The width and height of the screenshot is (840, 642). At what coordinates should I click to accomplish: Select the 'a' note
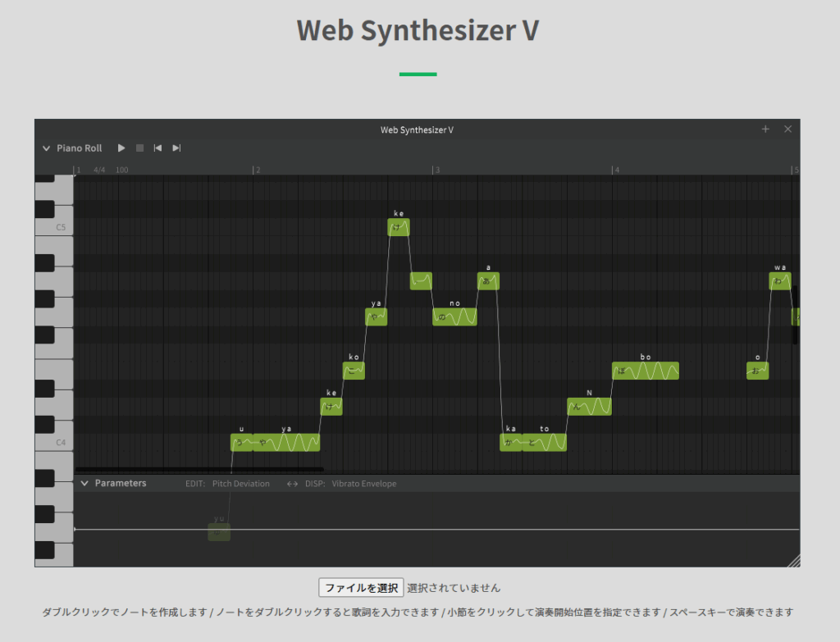click(x=489, y=281)
